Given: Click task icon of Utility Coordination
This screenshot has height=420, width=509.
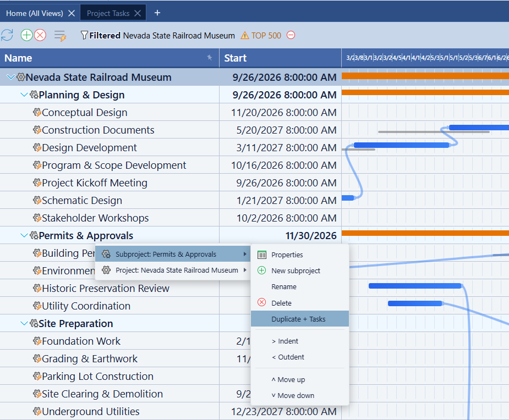Looking at the screenshot, I should (x=37, y=306).
